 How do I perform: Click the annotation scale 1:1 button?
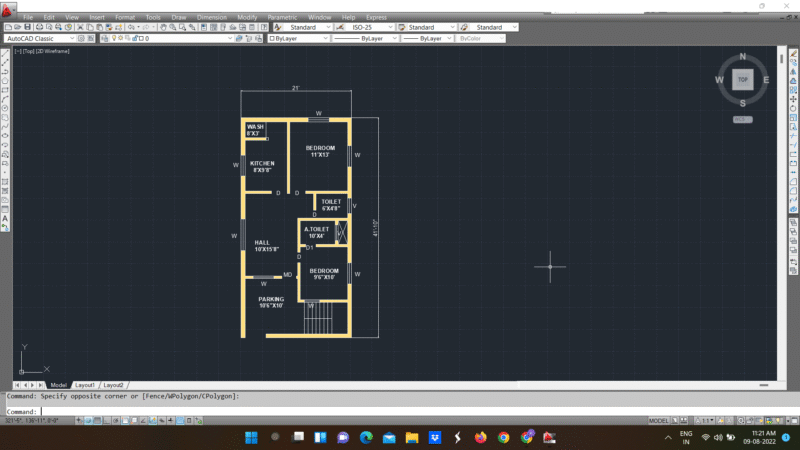705,420
